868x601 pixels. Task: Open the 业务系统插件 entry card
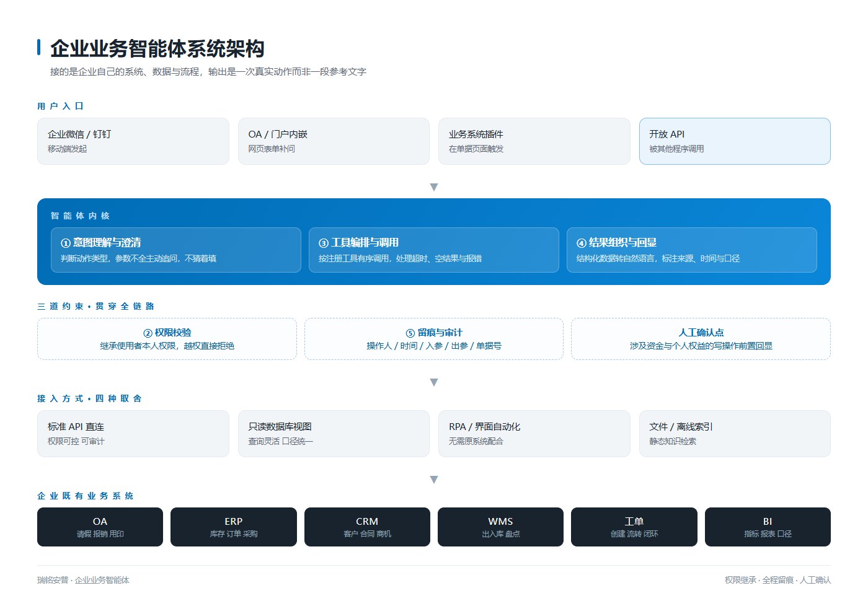coord(534,141)
